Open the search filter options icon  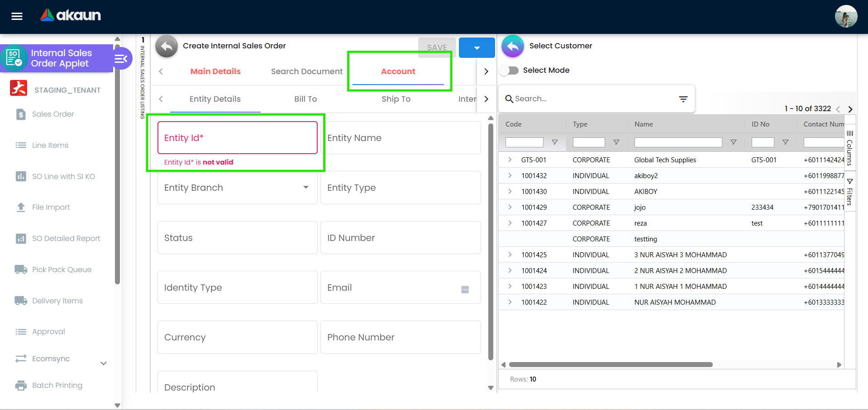coord(683,99)
